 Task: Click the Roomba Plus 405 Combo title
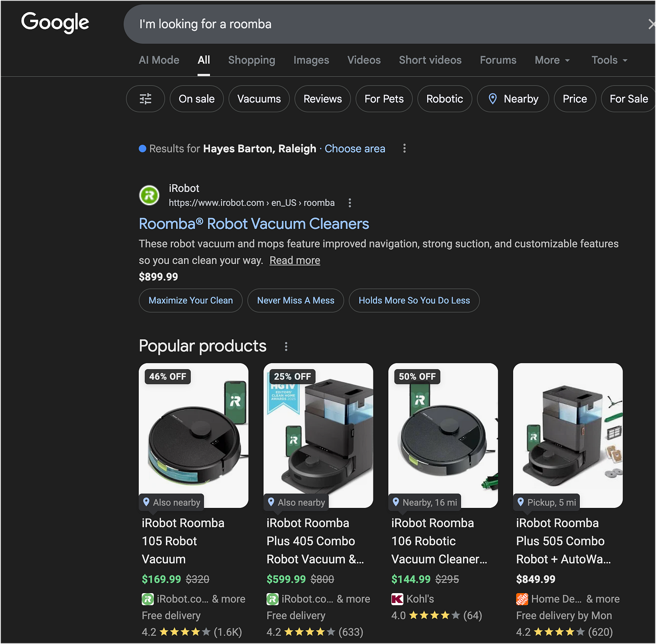[x=315, y=541]
